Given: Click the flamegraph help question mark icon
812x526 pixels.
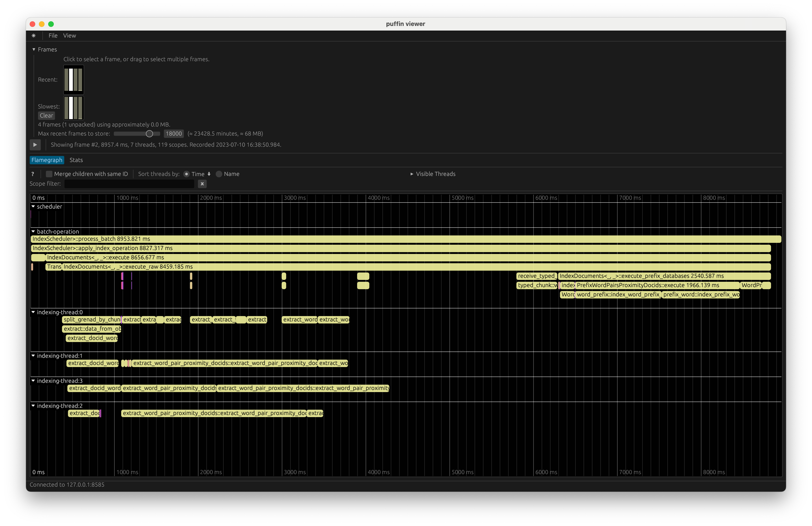Looking at the screenshot, I should click(32, 174).
